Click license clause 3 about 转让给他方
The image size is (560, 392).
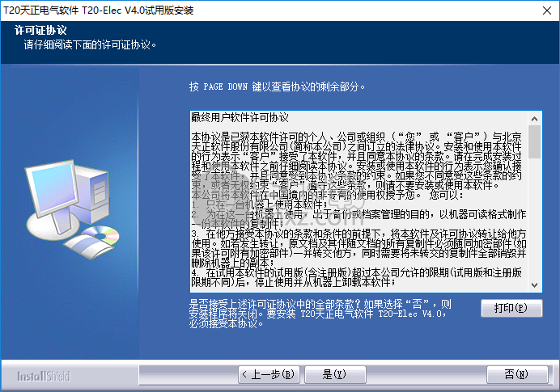tap(359, 248)
